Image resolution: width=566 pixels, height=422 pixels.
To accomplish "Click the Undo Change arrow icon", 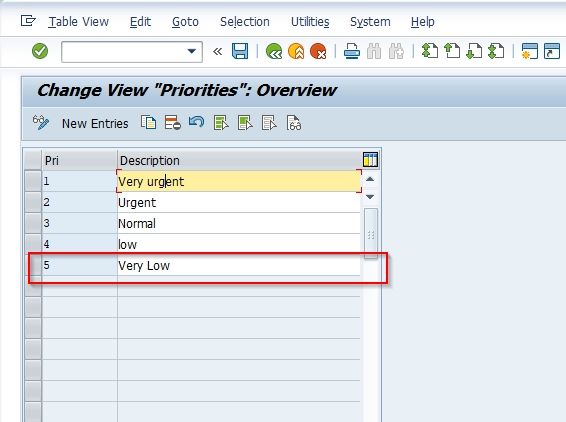I will coord(196,123).
